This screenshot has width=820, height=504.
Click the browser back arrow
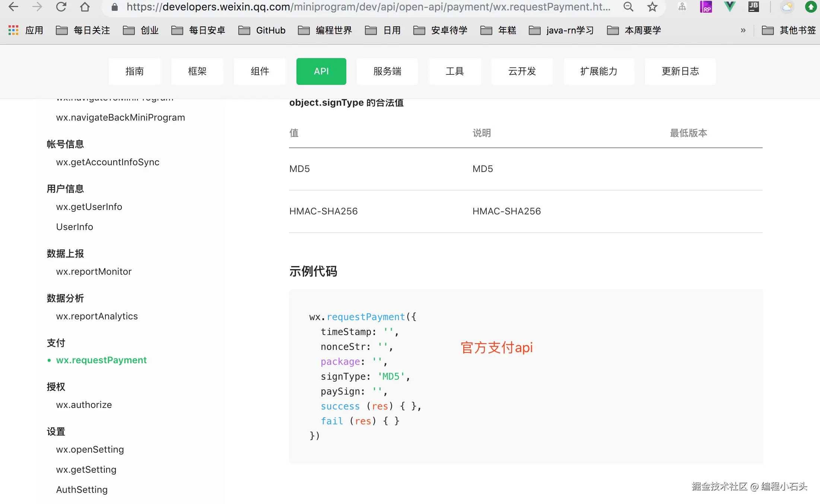pyautogui.click(x=13, y=7)
